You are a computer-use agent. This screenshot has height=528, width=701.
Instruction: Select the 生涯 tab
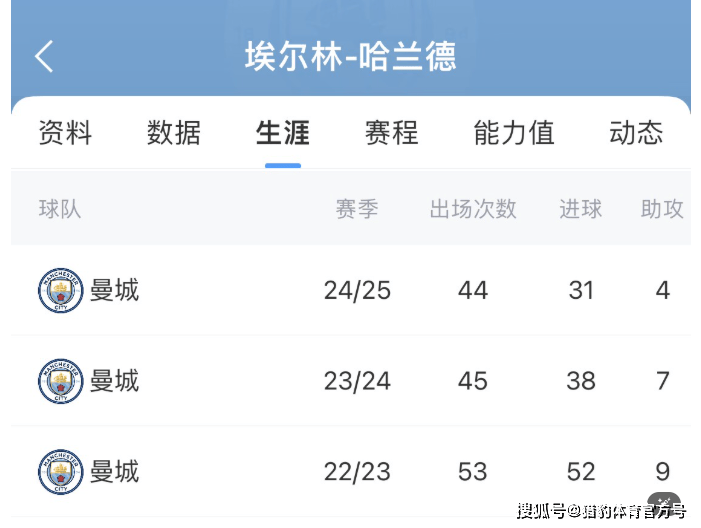[x=283, y=133]
